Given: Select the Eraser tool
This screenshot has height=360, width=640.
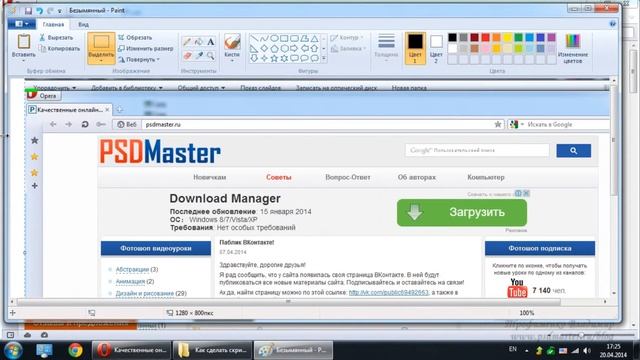Looking at the screenshot, I should pos(187,56).
